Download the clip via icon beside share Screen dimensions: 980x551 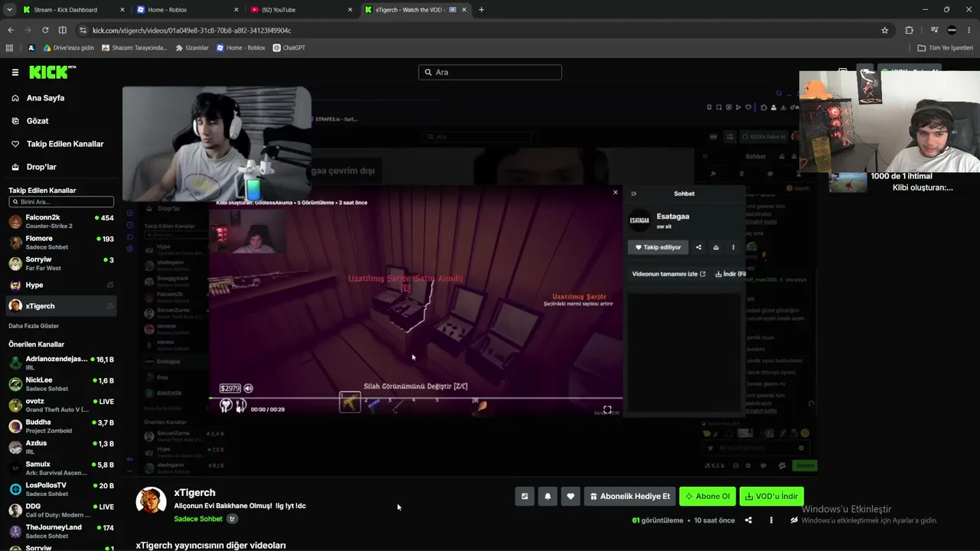pos(716,247)
